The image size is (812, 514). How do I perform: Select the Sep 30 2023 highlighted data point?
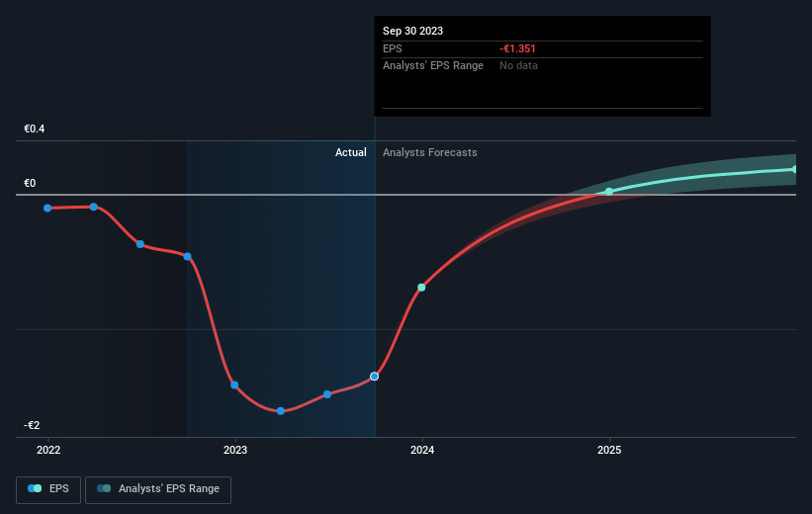tap(375, 377)
